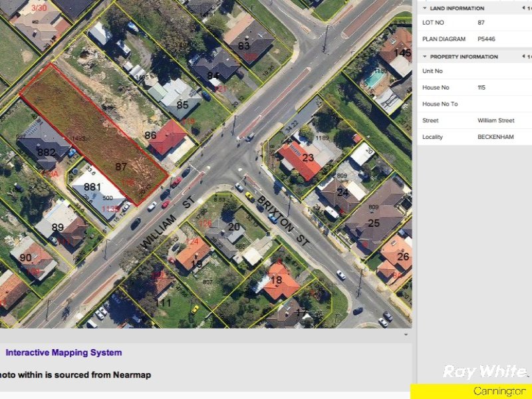Click the red label 1185 near parcel 881

(x=110, y=207)
